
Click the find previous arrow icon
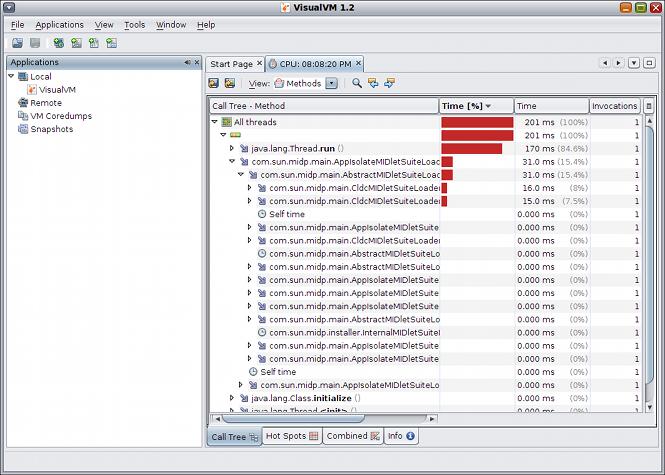pos(373,83)
